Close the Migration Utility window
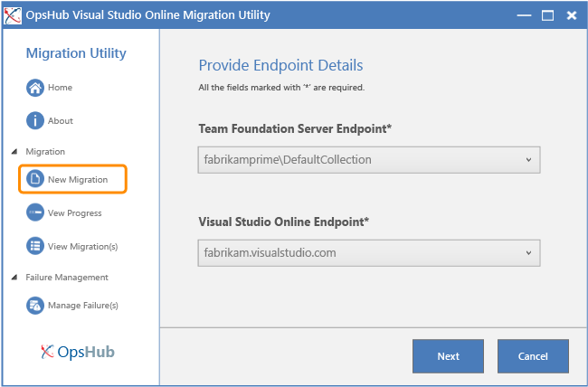588x387 pixels. tap(572, 15)
